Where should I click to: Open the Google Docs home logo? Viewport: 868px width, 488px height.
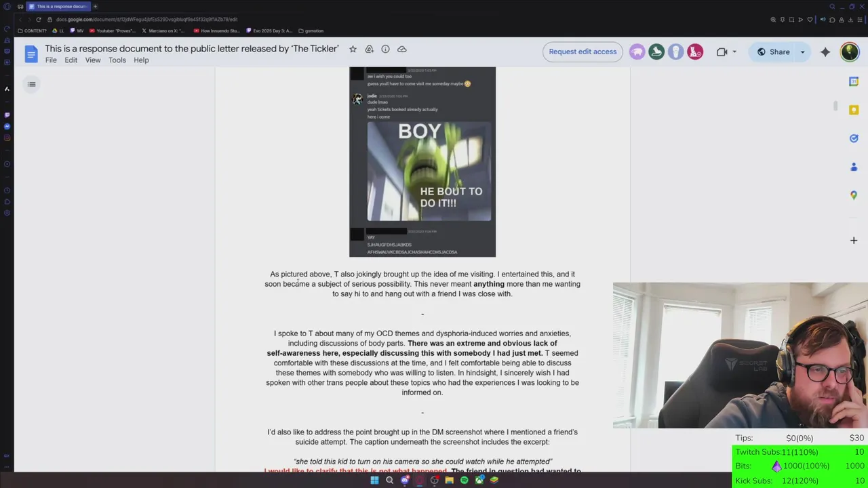point(31,54)
